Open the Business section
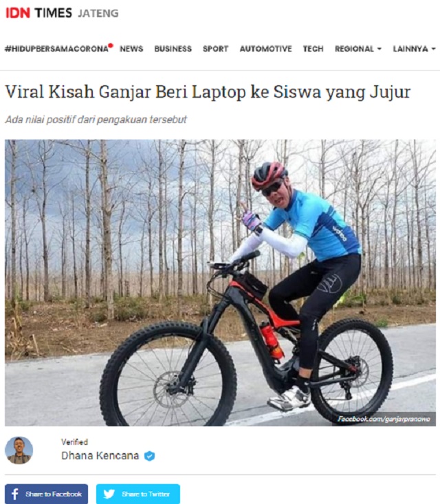The height and width of the screenshot is (504, 440). (173, 49)
